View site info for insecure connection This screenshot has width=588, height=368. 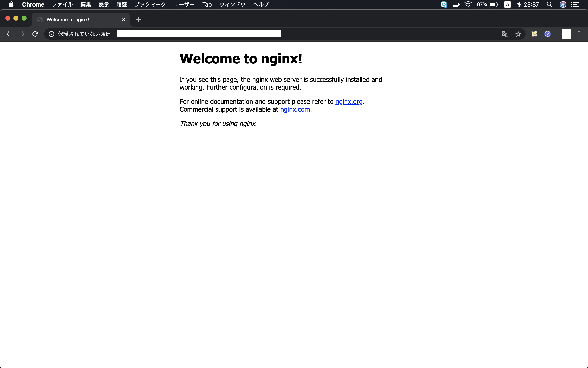click(x=51, y=34)
